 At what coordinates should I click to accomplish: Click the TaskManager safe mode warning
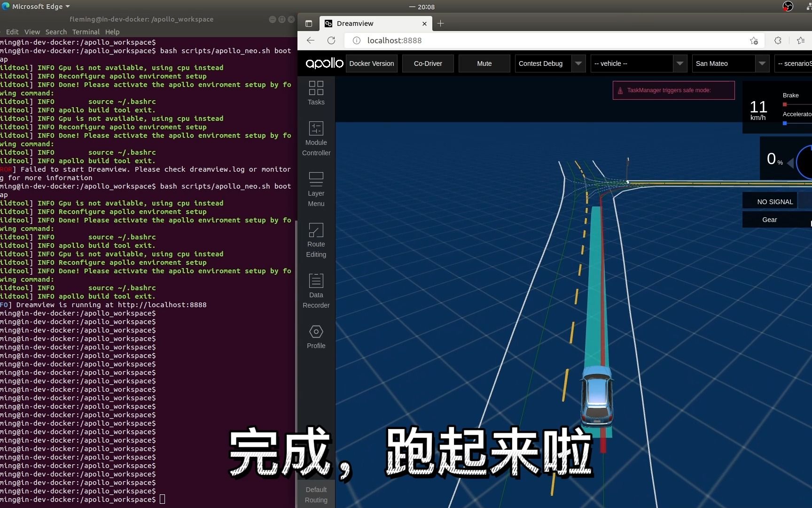coord(673,90)
